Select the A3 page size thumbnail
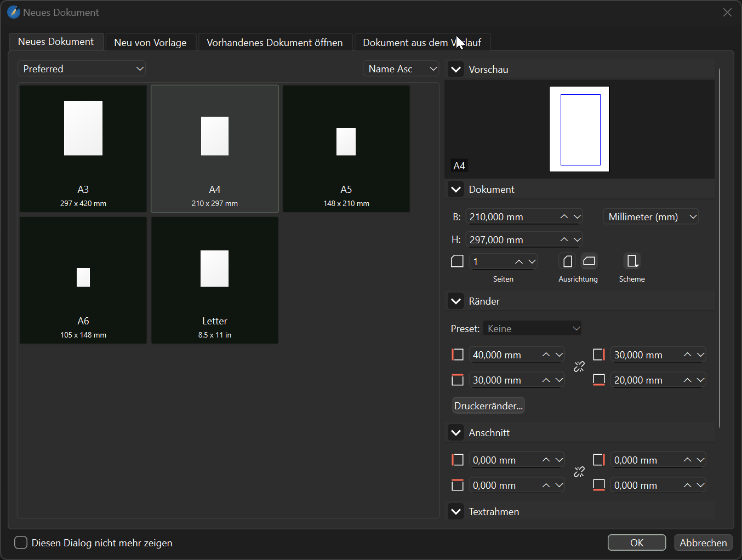Screen dimensions: 742x560 [x=83, y=148]
